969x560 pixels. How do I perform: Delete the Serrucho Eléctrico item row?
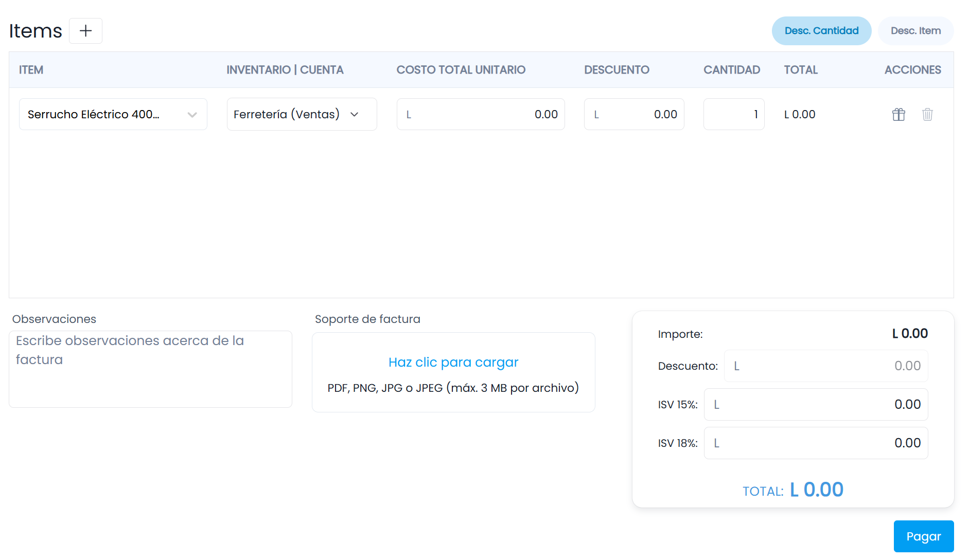927,114
